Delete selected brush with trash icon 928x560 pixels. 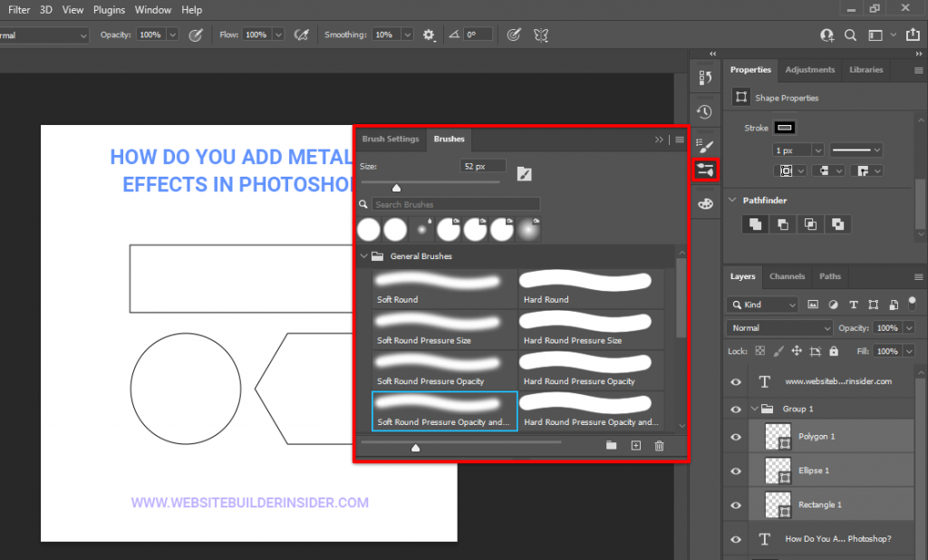659,446
